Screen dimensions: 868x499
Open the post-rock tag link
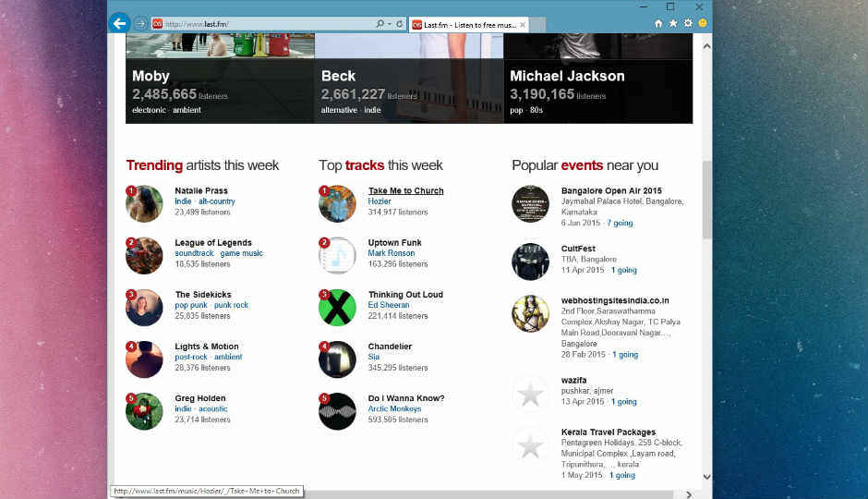point(191,358)
